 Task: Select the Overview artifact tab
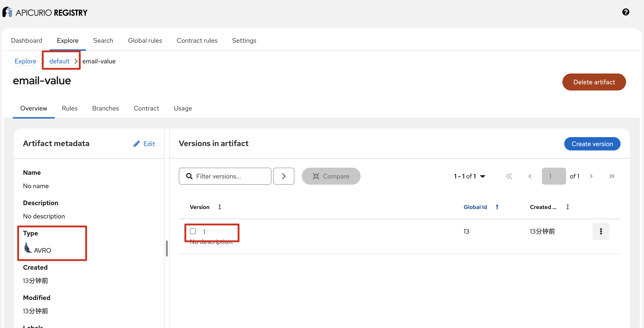(x=34, y=108)
